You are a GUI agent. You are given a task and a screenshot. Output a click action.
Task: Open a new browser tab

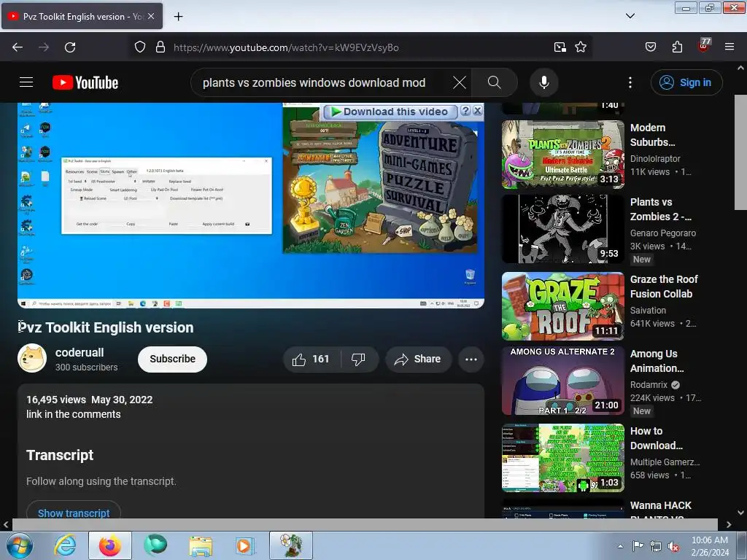[178, 16]
